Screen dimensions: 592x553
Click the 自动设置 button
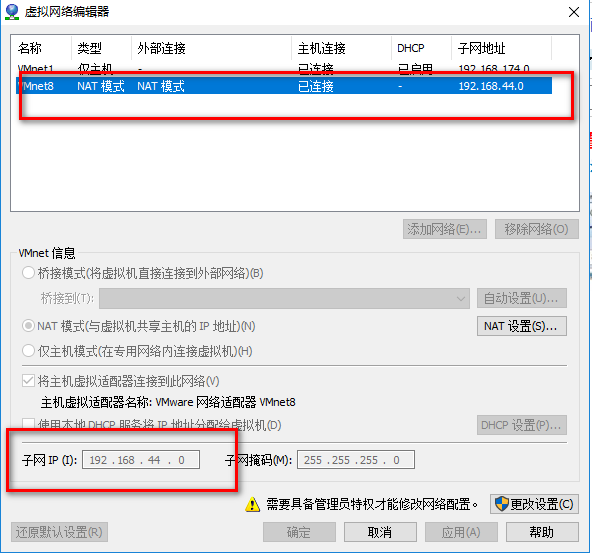[522, 299]
